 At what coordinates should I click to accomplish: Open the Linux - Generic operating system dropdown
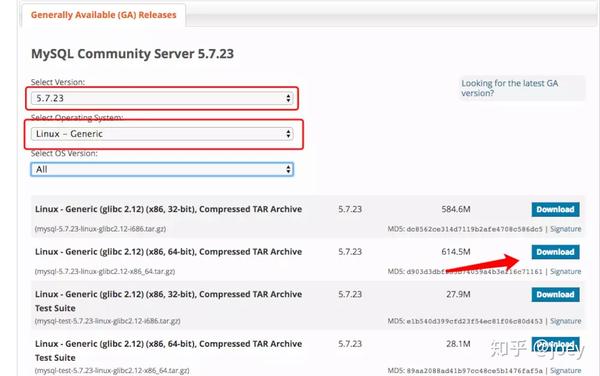pos(162,134)
